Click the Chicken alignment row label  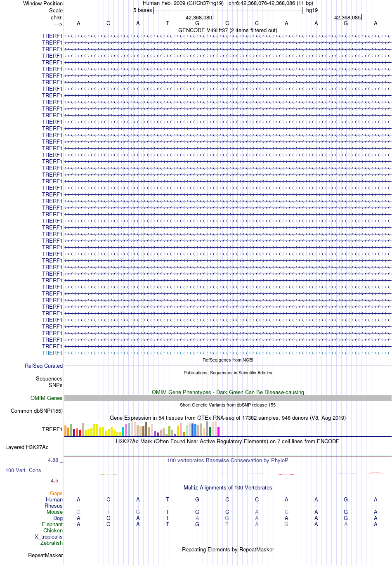pos(53,530)
